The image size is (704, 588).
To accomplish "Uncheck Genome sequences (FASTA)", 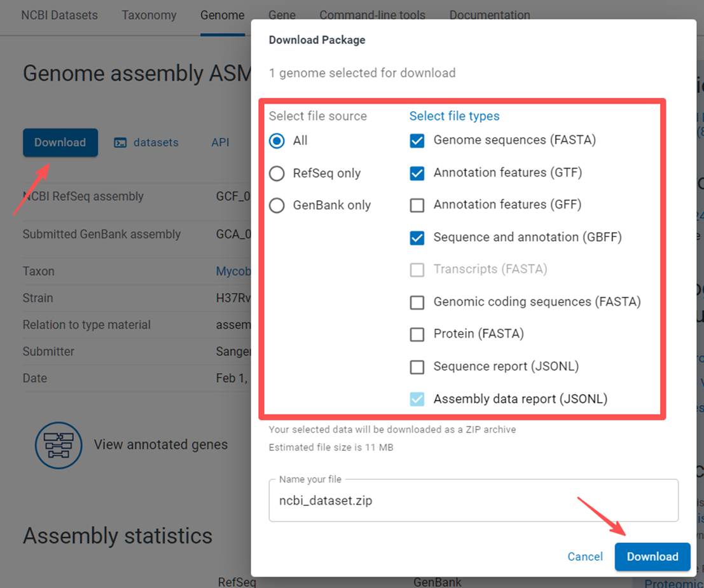I will (x=417, y=140).
